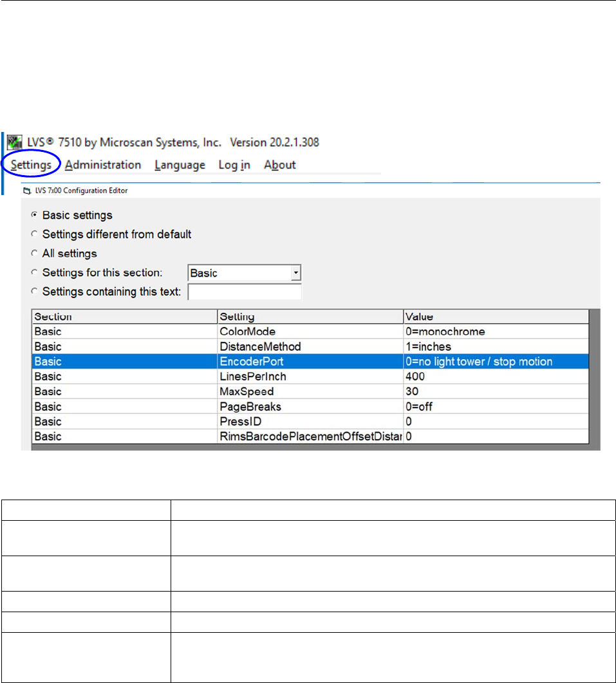Viewport: 616px width, 683px height.
Task: Click the Basic cell in PressID row
Action: pos(125,422)
